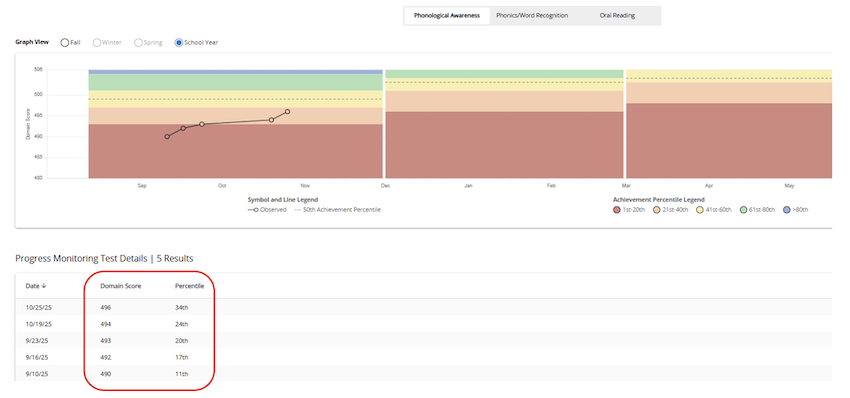This screenshot has width=850, height=398.
Task: Click the Domain Score column header
Action: 121,286
